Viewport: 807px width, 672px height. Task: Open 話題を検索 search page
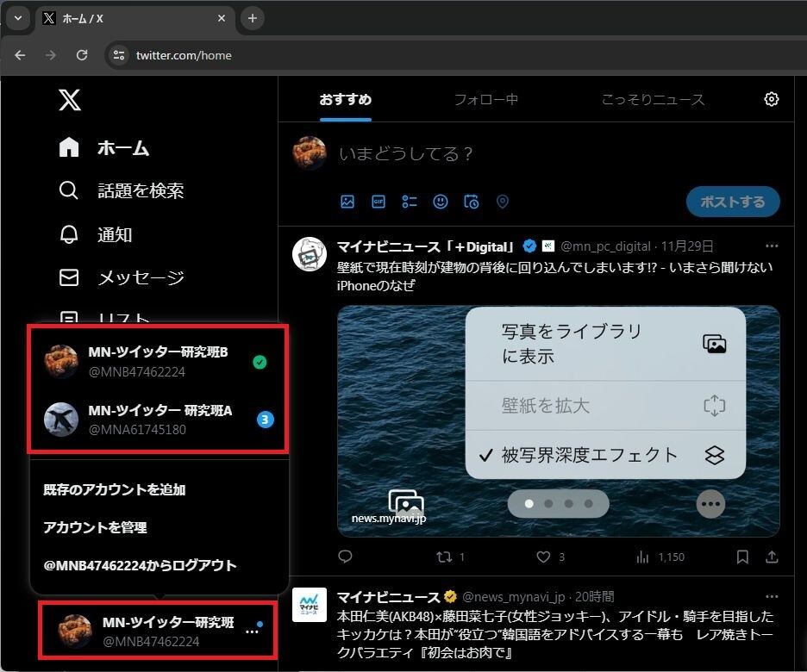121,190
